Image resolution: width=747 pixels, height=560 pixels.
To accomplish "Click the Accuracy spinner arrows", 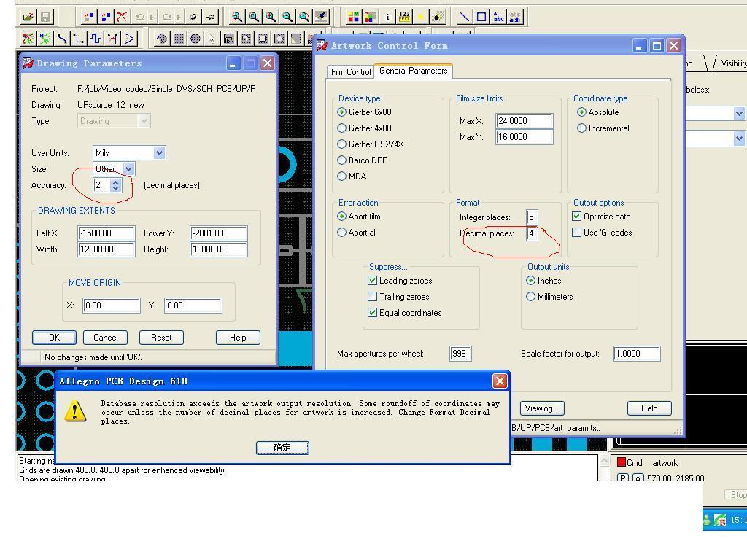I will 116,185.
